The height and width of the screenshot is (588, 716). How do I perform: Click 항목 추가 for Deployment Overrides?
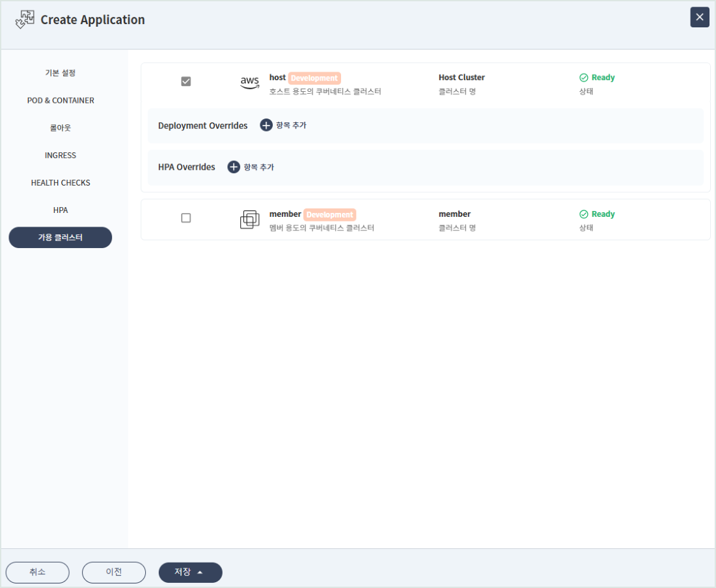291,125
